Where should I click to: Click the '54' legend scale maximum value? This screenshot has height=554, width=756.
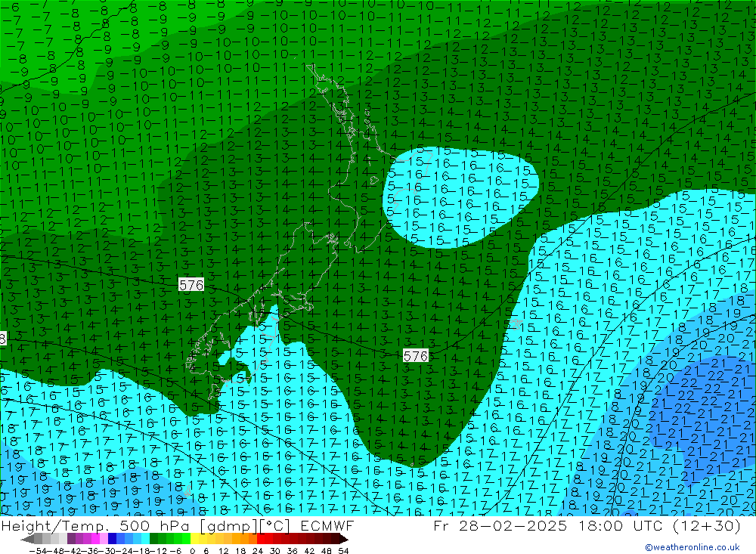[x=343, y=551]
